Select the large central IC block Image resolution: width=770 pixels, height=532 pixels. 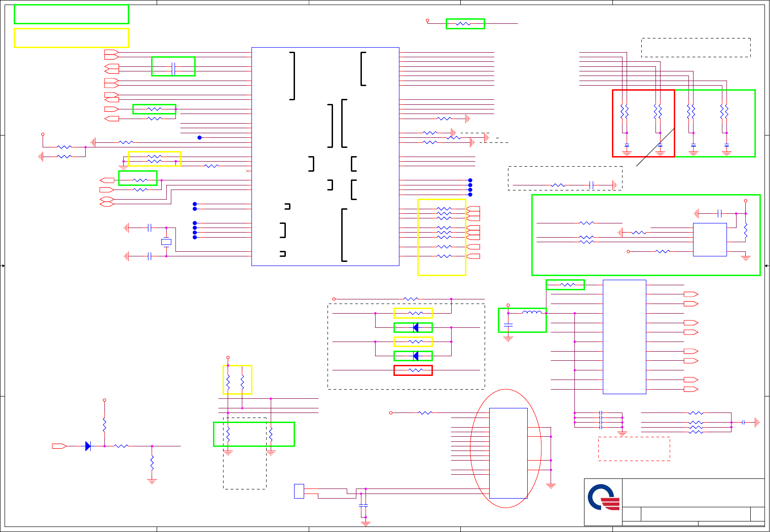(x=325, y=157)
